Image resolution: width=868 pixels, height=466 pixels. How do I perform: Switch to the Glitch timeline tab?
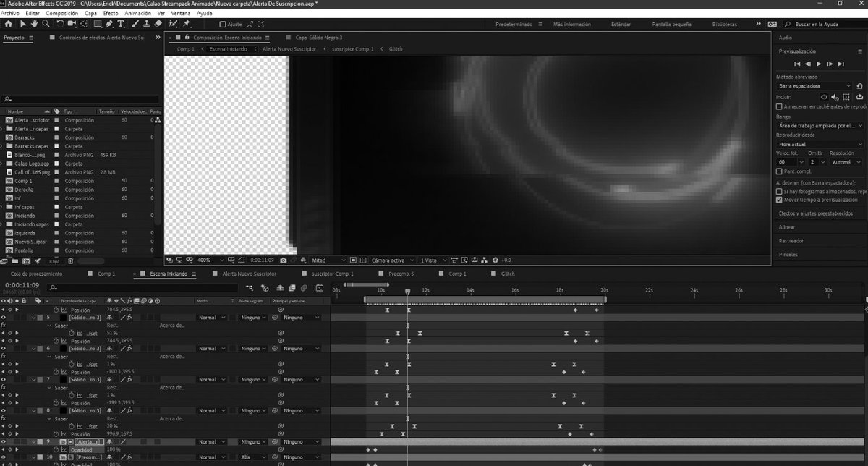(509, 274)
